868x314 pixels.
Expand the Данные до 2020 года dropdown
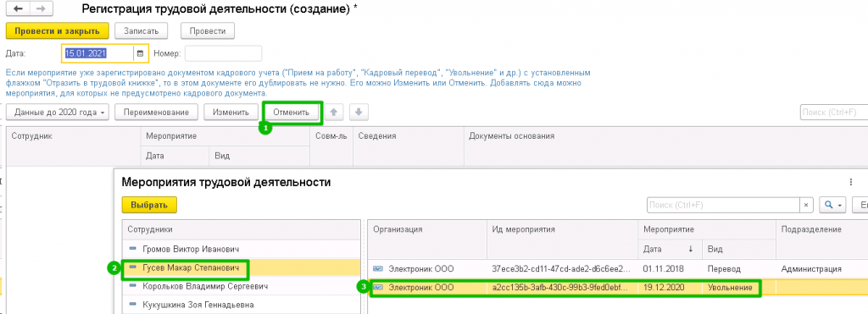(x=58, y=113)
